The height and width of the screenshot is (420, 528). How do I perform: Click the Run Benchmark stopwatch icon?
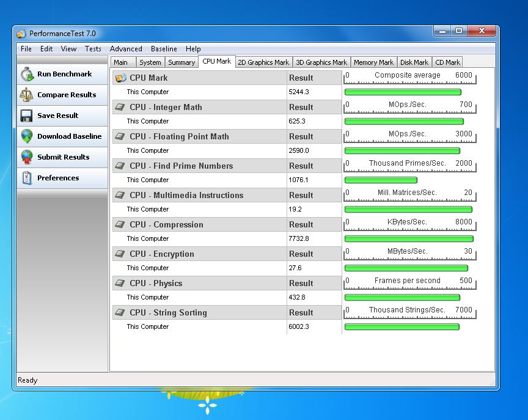27,74
